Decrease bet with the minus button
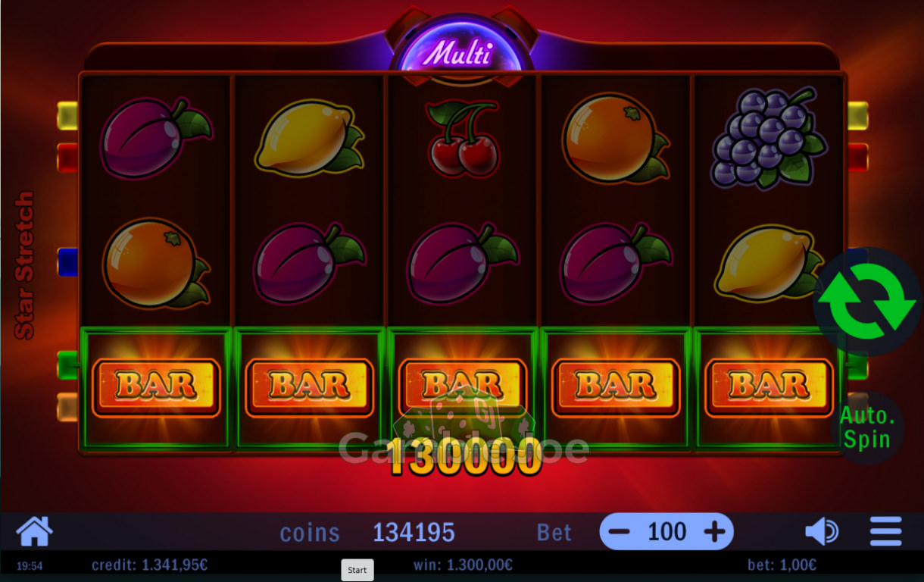This screenshot has width=924, height=582. pyautogui.click(x=619, y=532)
